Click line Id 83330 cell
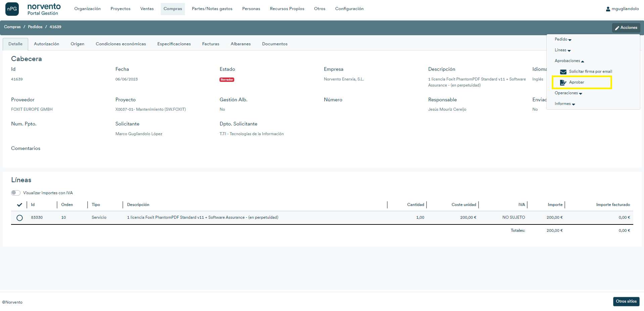The width and height of the screenshot is (644, 311). (x=37, y=217)
